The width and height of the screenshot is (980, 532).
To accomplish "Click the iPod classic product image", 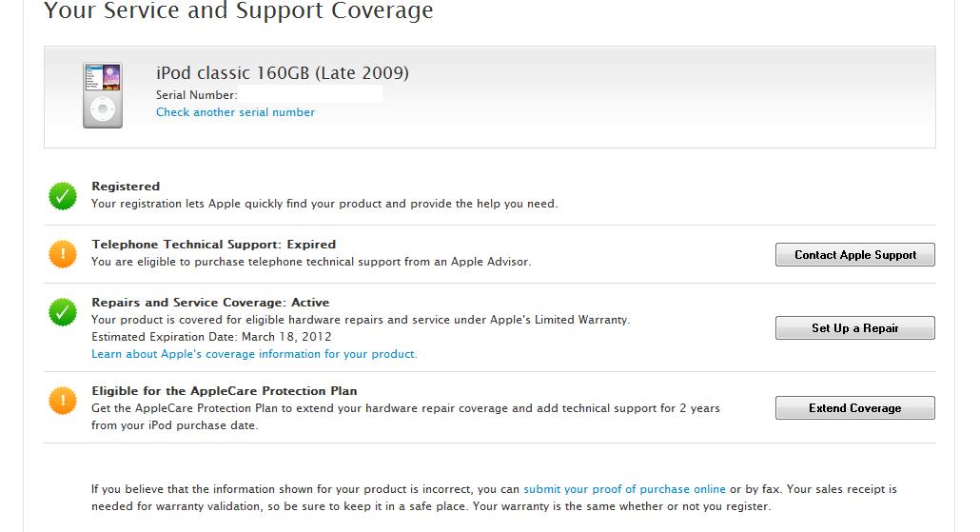I will click(x=103, y=94).
